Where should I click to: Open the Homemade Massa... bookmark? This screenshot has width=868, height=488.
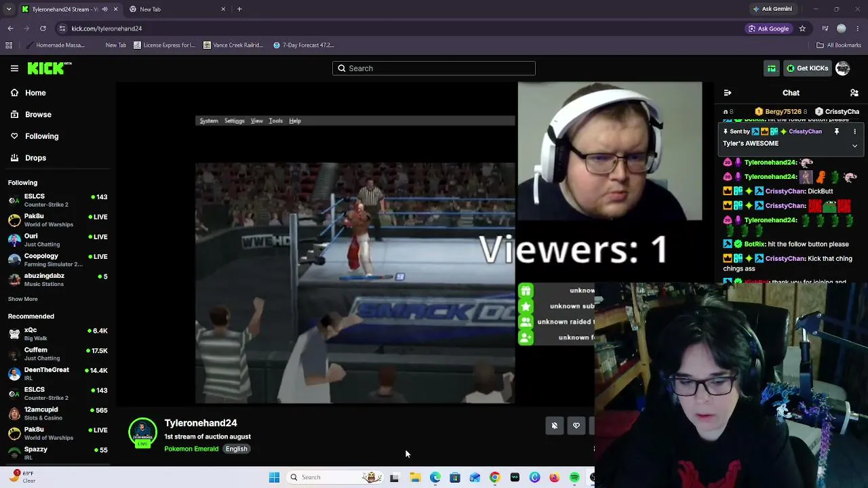(55, 45)
